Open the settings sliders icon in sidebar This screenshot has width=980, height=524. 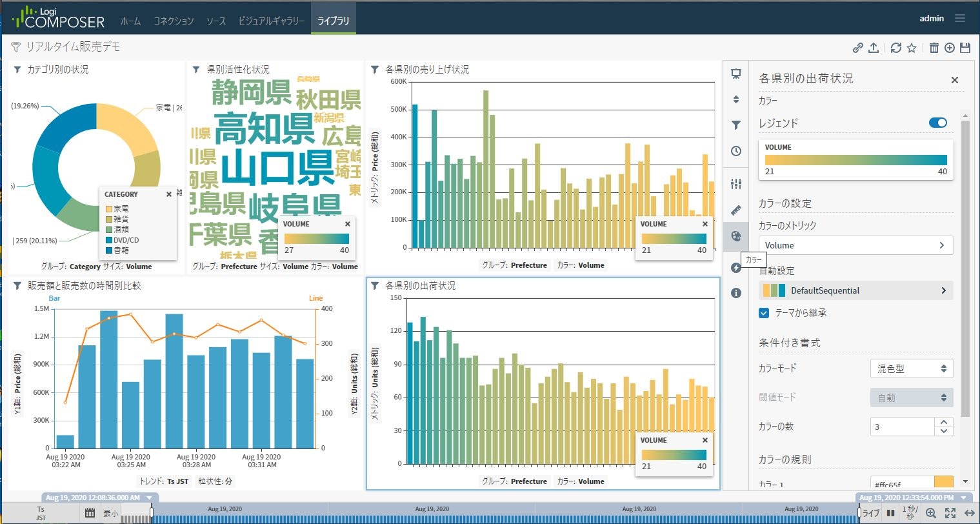735,184
